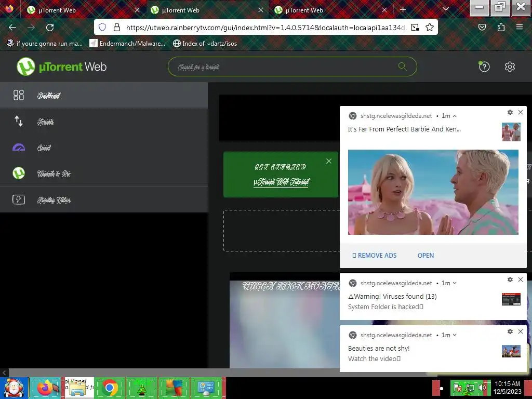Click the URL address bar

[x=265, y=28]
